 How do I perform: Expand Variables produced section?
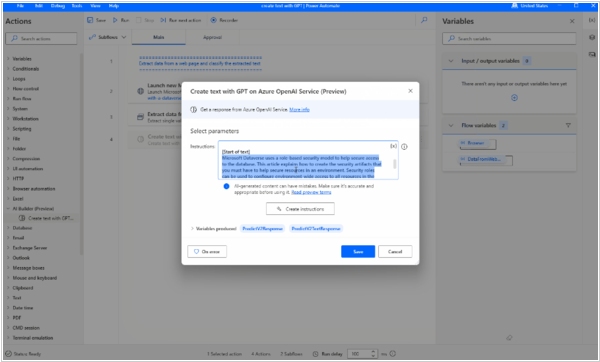click(192, 228)
